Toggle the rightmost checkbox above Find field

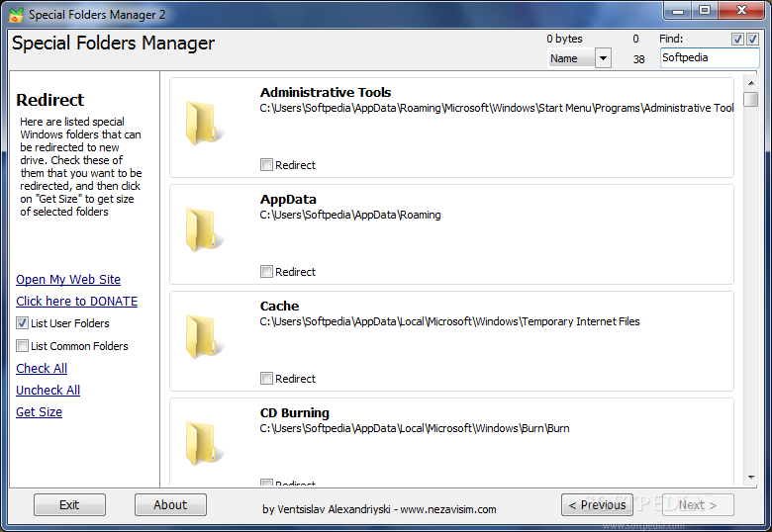click(x=752, y=39)
